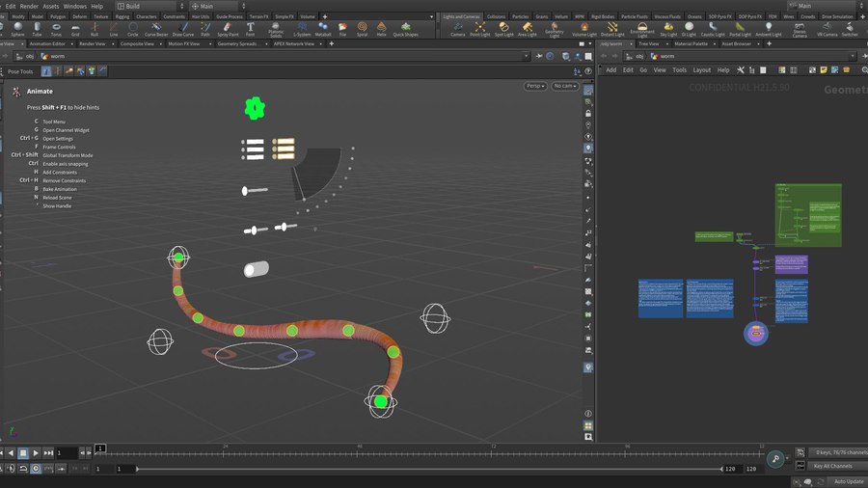Switch to the Material Palette tab

click(691, 43)
